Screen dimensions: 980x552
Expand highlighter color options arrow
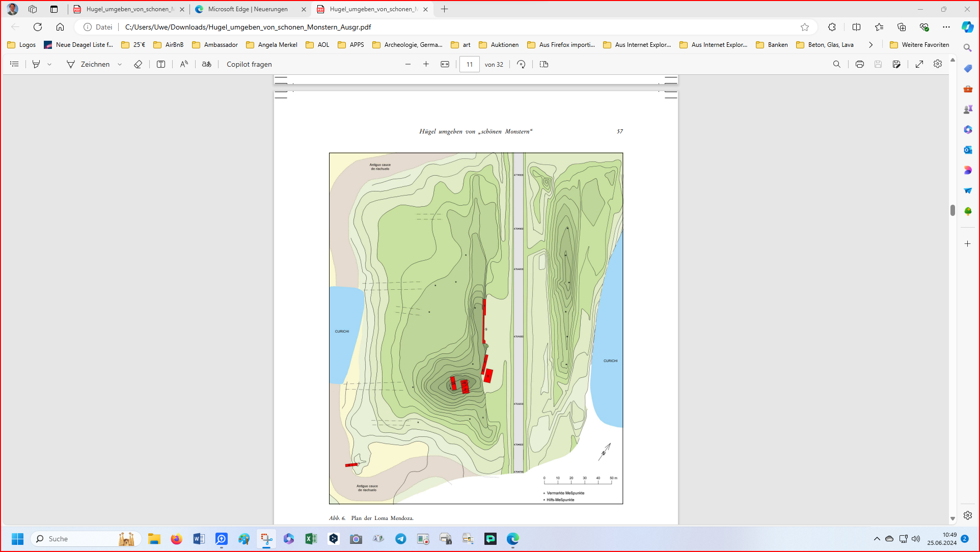[49, 65]
